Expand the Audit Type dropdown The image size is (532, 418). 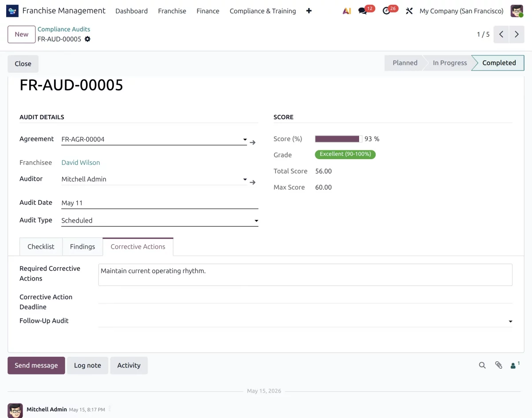point(256,221)
